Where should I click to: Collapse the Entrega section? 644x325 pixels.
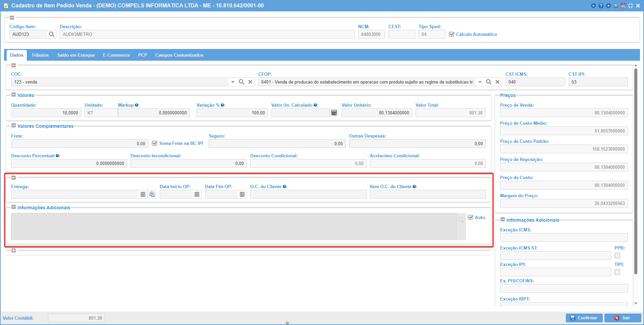point(14,178)
